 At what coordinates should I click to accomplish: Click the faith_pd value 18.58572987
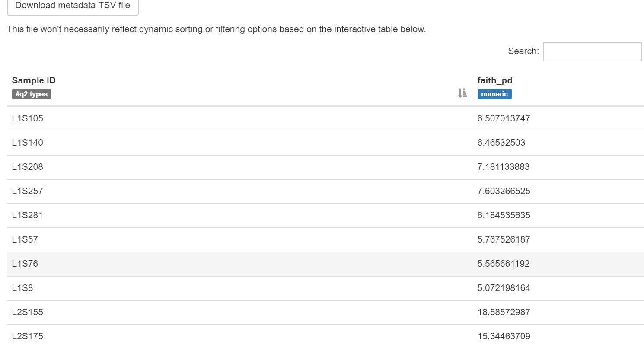(504, 312)
